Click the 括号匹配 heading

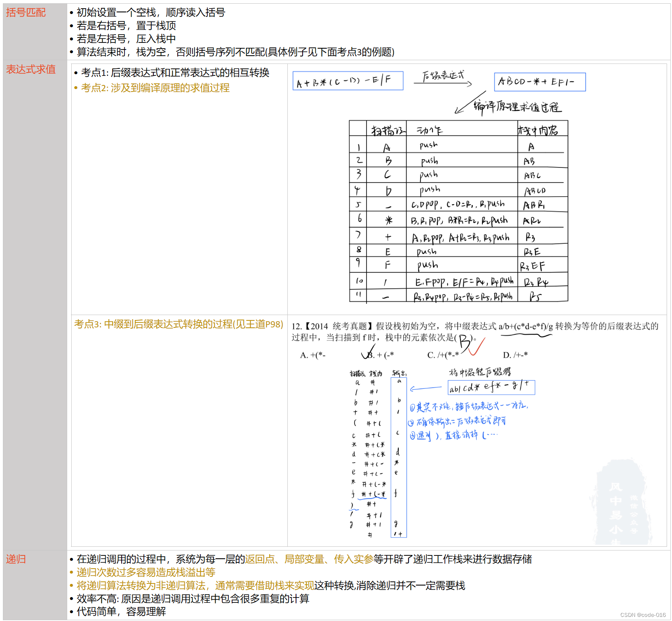tap(26, 12)
